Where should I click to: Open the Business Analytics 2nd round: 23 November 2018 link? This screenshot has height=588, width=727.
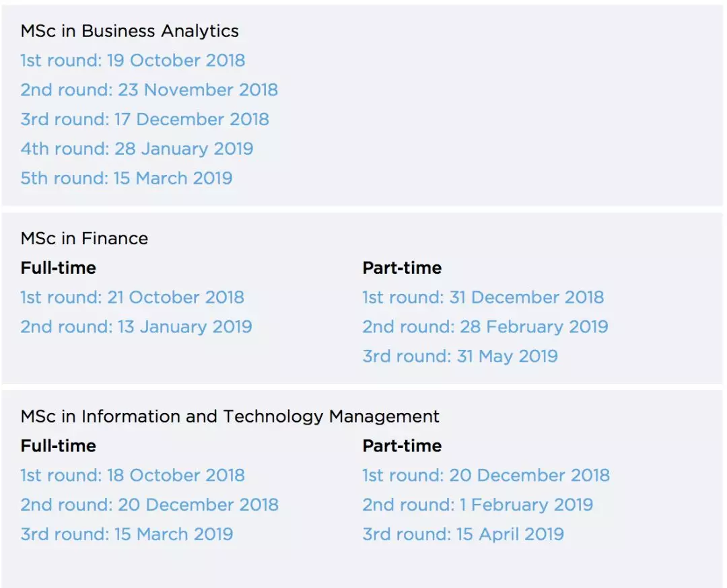coord(149,90)
